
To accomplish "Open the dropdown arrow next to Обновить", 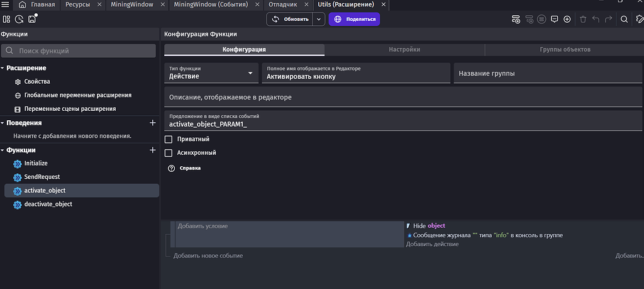I will coord(319,19).
